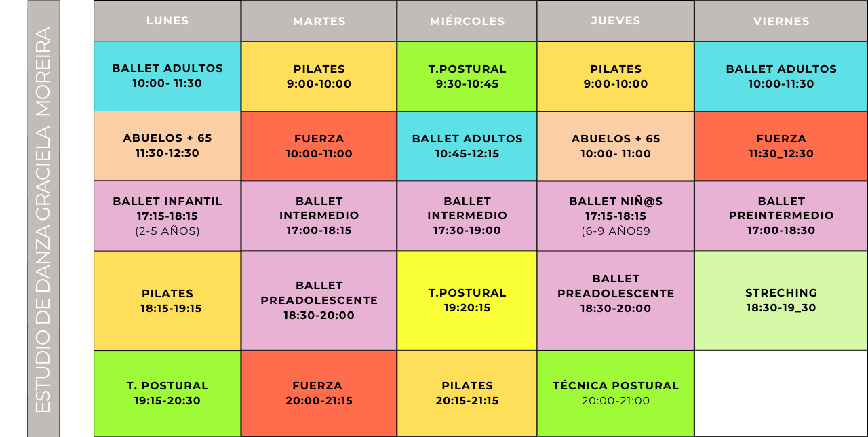Select Abuelos + 65 class at 11:30-12:30
Image resolution: width=868 pixels, height=437 pixels.
pyautogui.click(x=167, y=146)
